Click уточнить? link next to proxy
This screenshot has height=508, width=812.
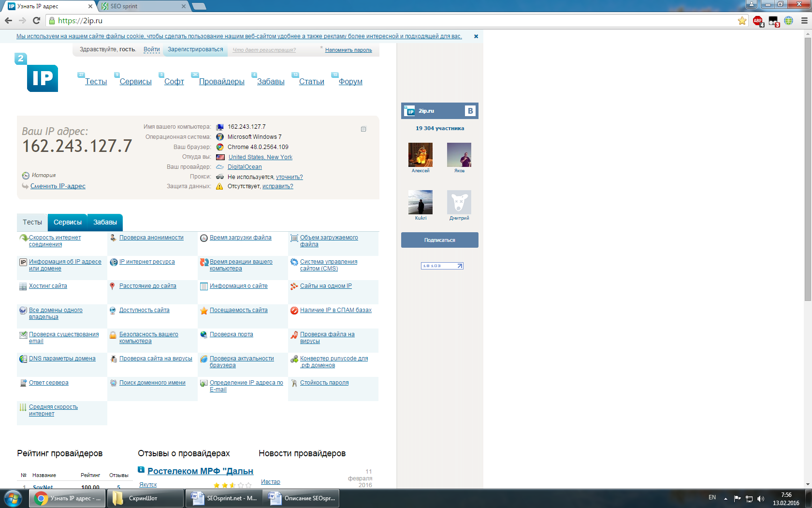(290, 177)
